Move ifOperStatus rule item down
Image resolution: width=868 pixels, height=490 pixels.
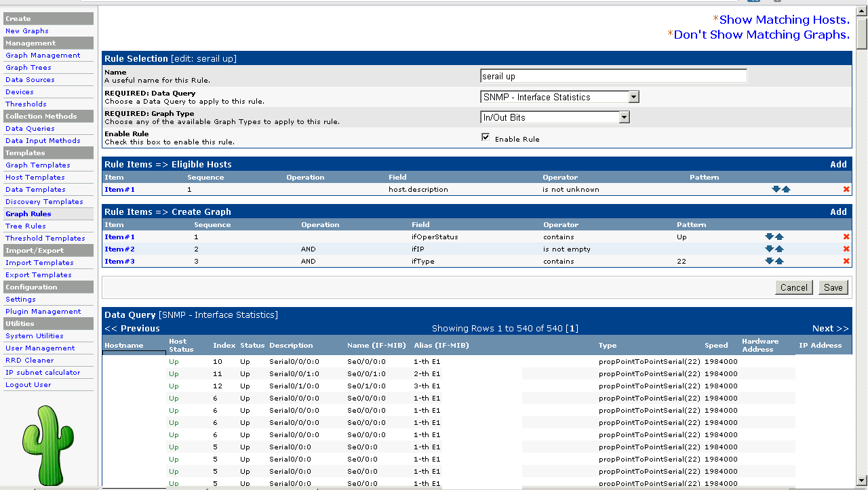click(769, 237)
